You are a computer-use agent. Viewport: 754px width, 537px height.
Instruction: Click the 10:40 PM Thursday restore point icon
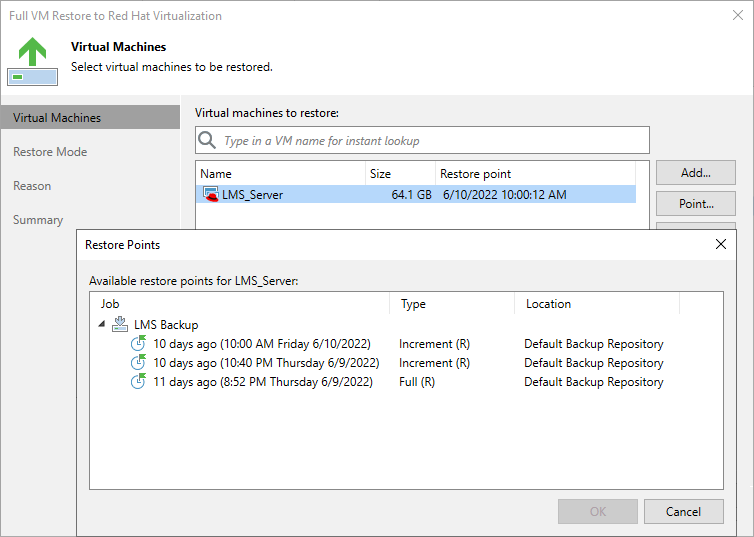139,363
